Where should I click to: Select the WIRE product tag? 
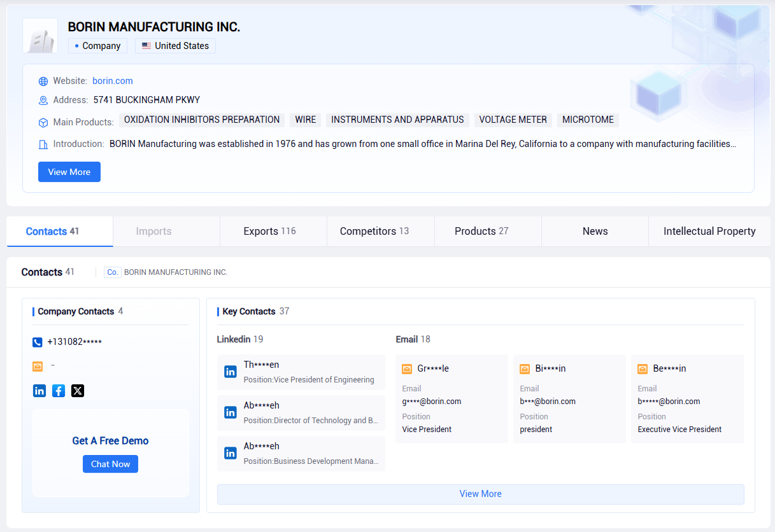click(306, 120)
